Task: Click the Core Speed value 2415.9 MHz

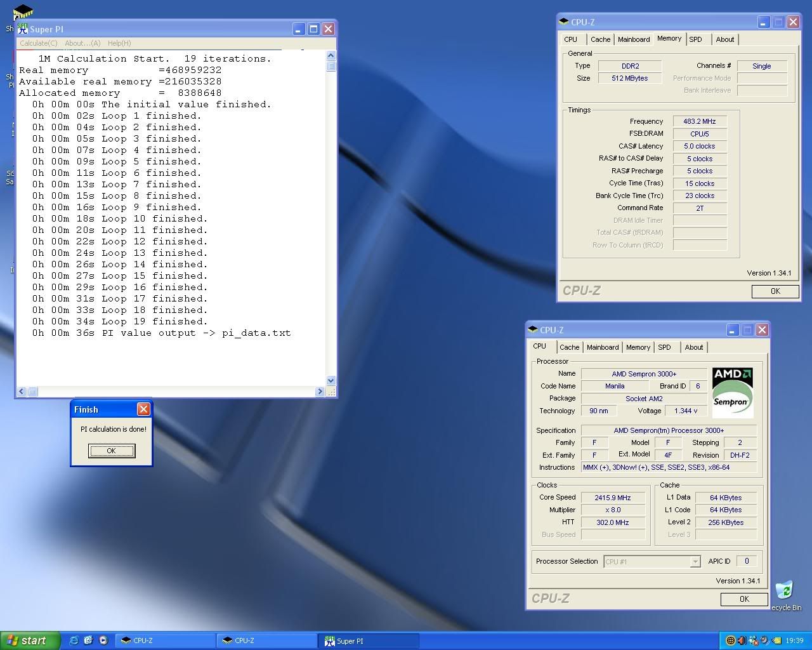Action: [x=613, y=498]
